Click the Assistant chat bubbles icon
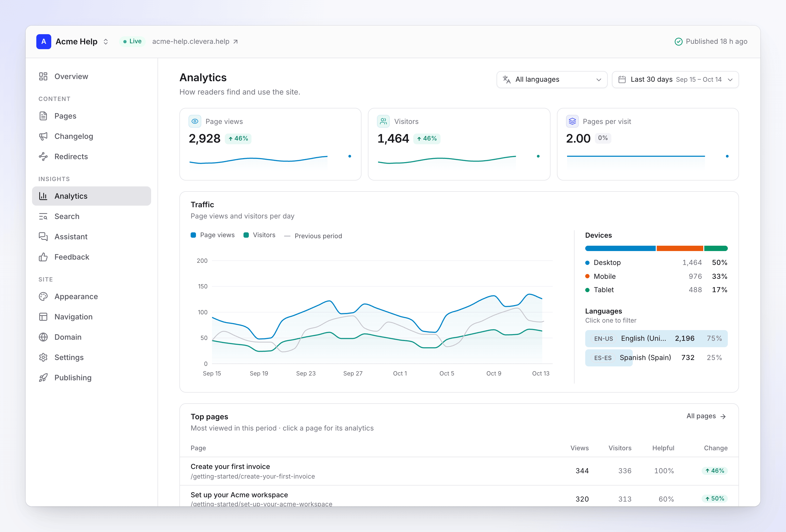 pos(43,237)
